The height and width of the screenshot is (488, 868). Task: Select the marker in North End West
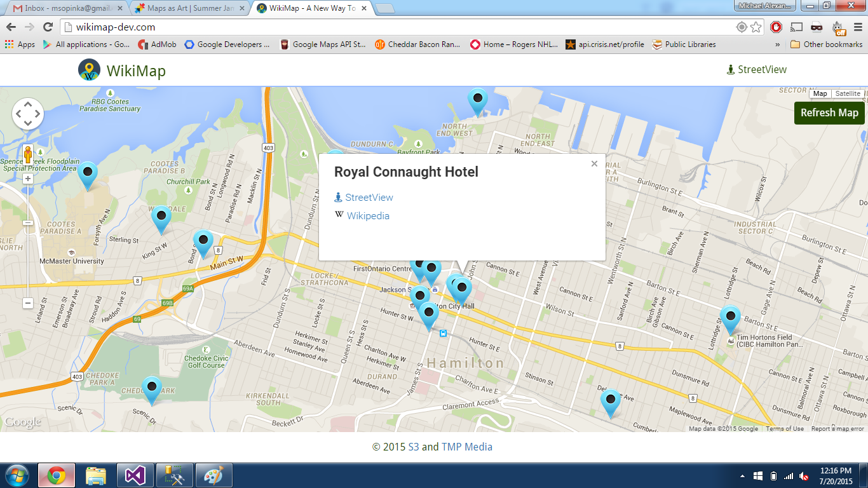click(477, 102)
